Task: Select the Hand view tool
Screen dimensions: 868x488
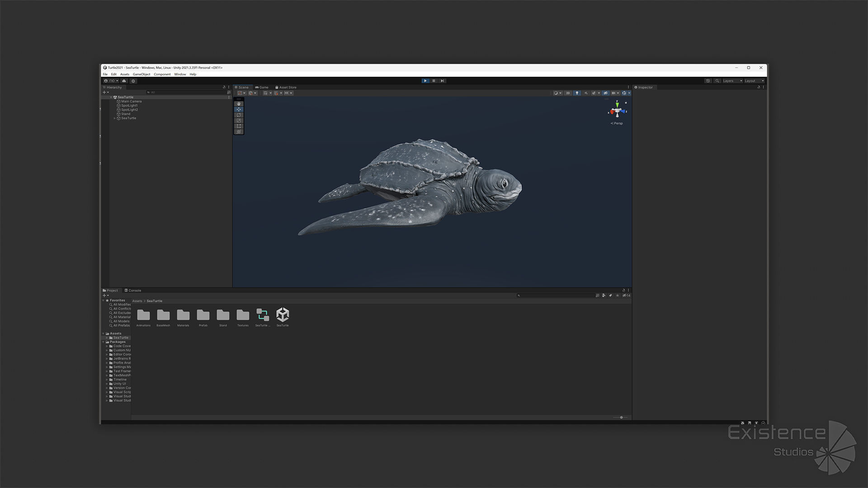Action: pos(239,104)
